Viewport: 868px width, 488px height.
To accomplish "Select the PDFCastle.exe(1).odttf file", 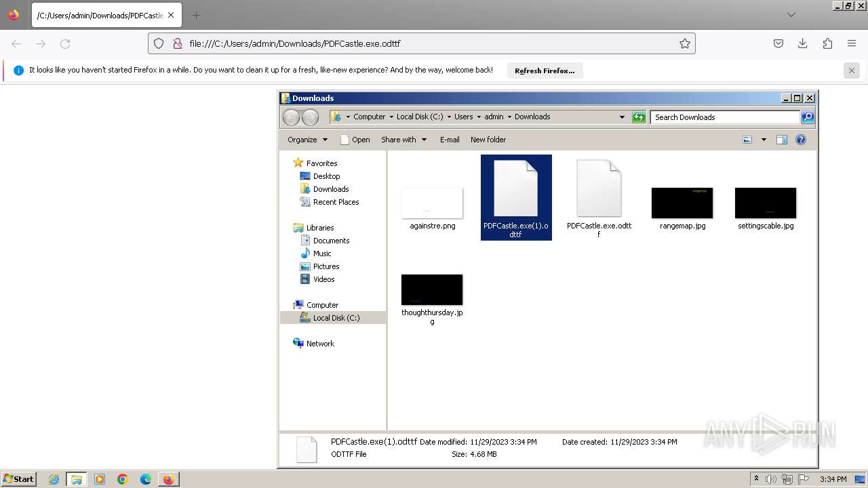I will [516, 197].
